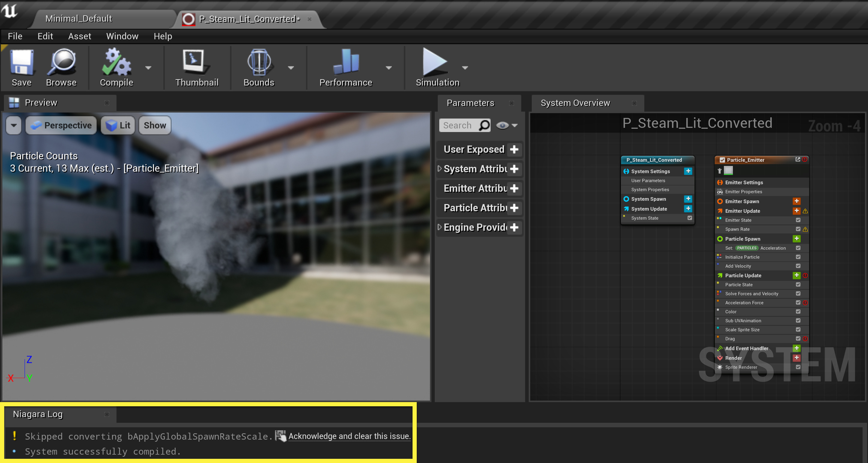Click Acknowledge and clear this issue link

click(x=349, y=436)
